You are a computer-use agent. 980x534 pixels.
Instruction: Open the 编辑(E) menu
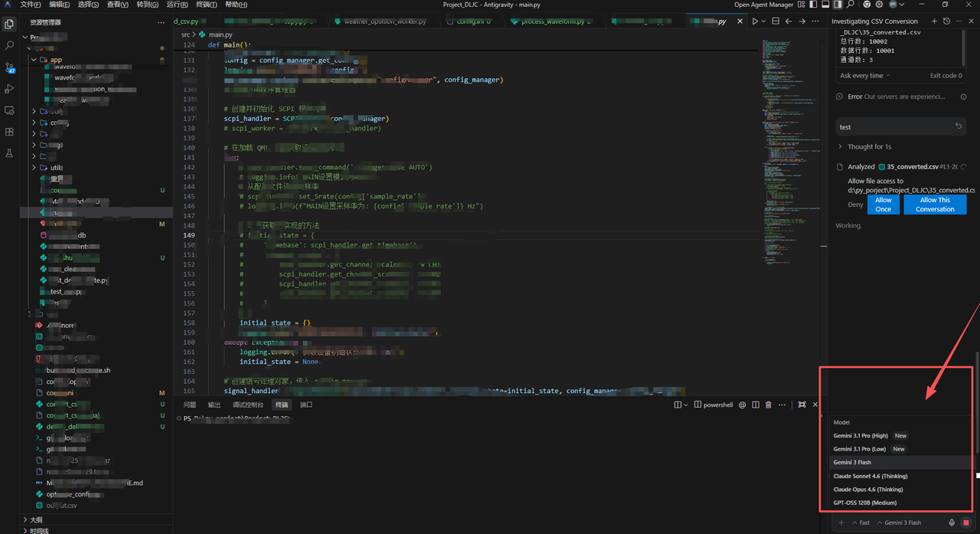click(60, 5)
